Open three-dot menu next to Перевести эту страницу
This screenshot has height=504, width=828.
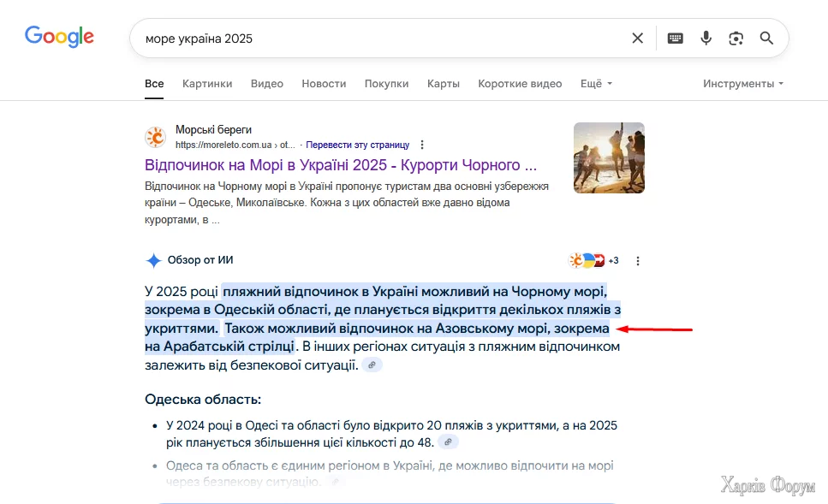(x=421, y=145)
